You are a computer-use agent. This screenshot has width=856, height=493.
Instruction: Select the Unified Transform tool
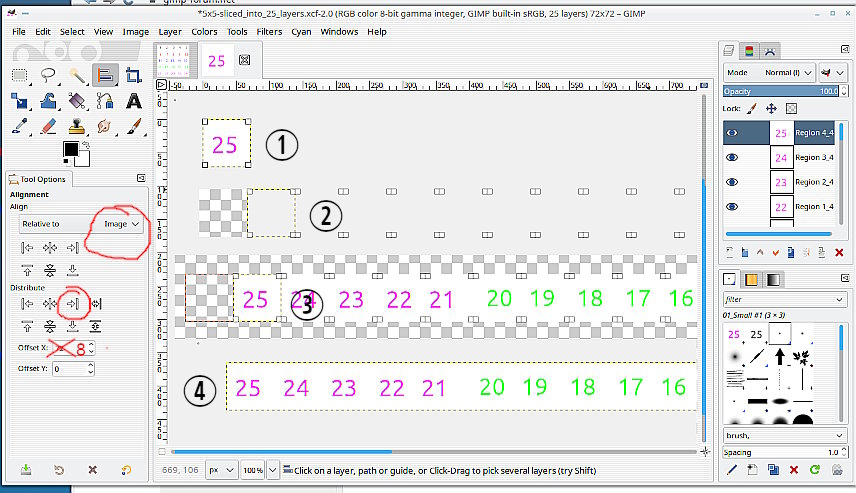[x=20, y=101]
